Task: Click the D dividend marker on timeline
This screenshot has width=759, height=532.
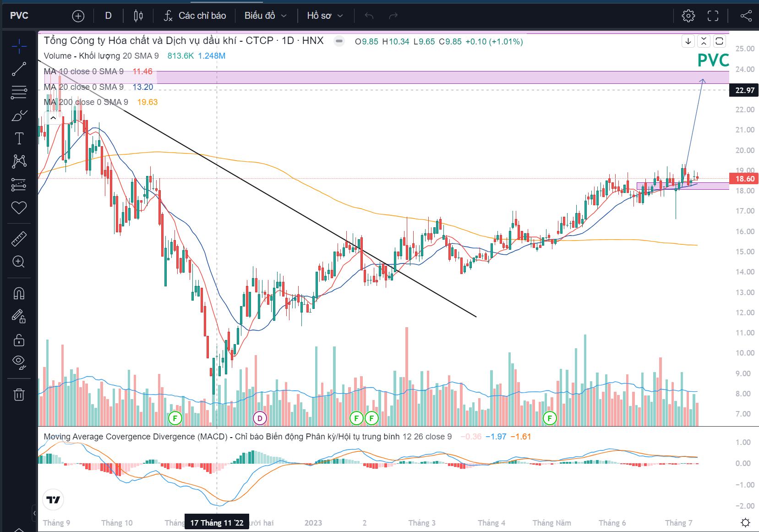Action: (260, 418)
